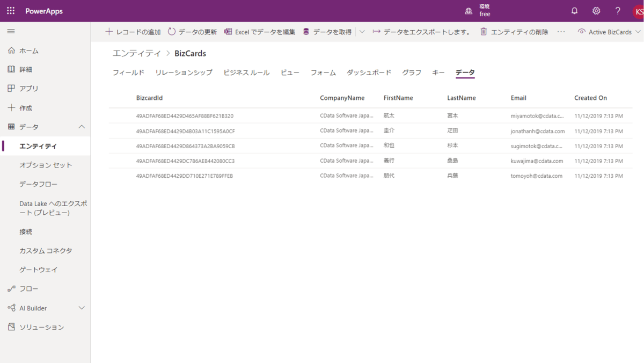Open ソリューション in the sidebar
The height and width of the screenshot is (363, 644).
click(41, 327)
